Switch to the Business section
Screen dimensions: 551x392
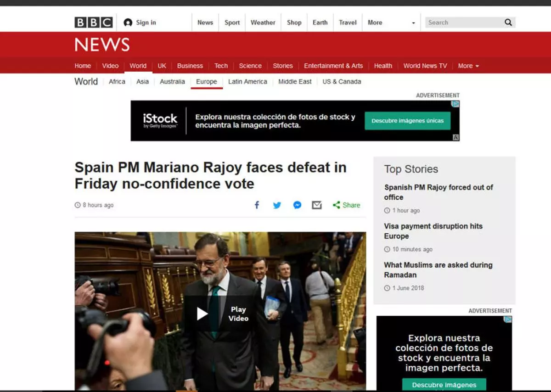point(190,66)
